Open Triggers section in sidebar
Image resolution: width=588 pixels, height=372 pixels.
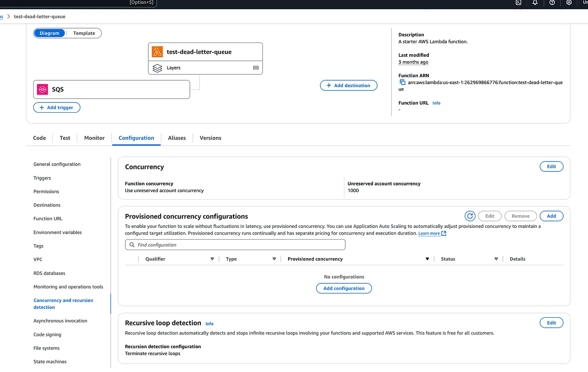[x=42, y=178]
